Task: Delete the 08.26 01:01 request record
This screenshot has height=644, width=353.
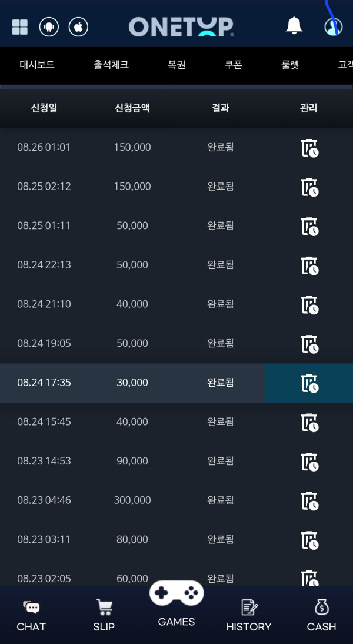Action: (309, 148)
